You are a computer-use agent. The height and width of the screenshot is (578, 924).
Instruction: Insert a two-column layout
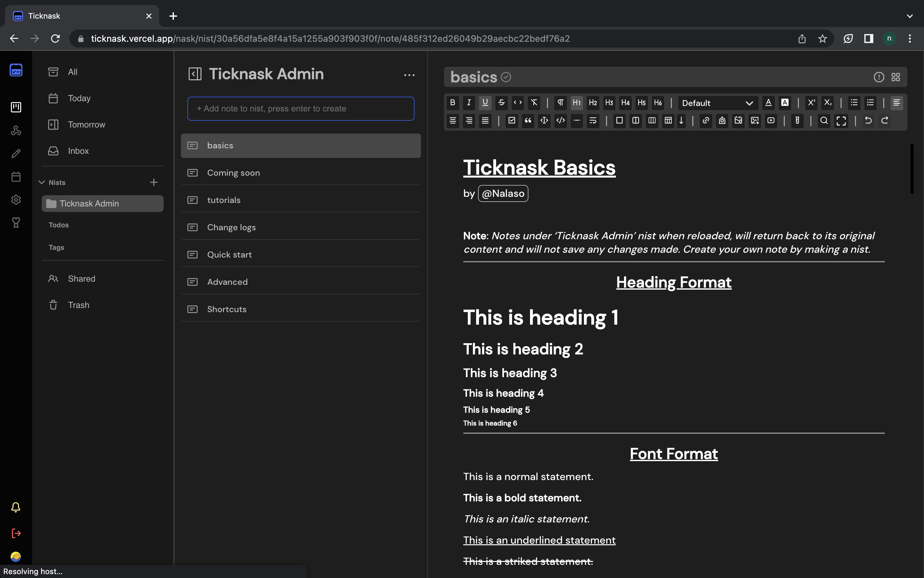[x=636, y=121]
